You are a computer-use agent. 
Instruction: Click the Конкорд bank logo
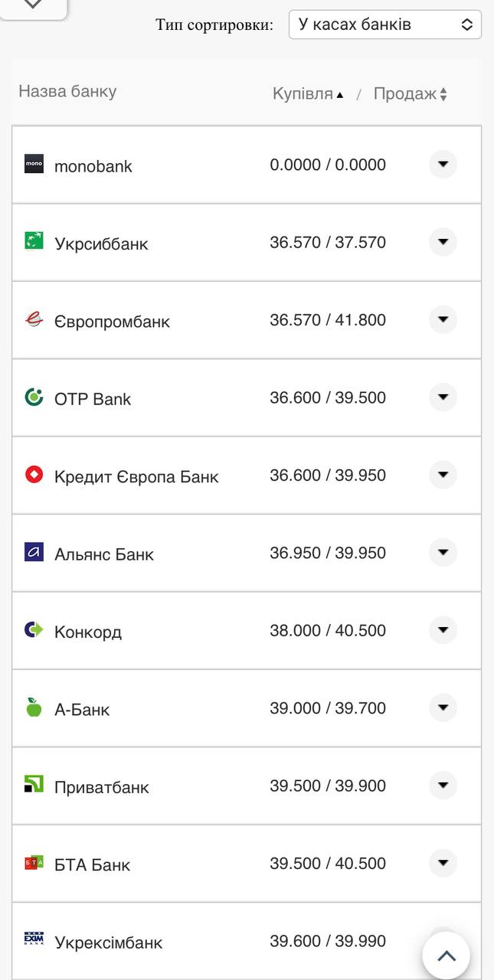pos(34,630)
